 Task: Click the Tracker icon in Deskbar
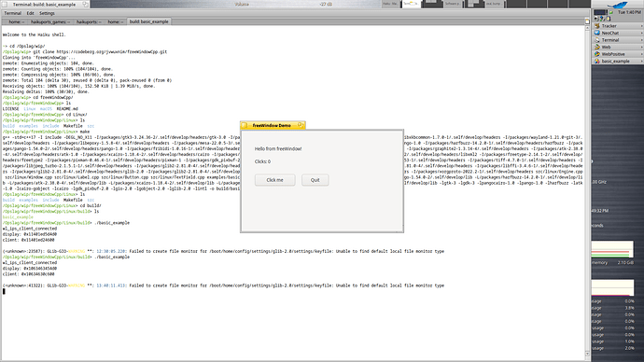(597, 26)
